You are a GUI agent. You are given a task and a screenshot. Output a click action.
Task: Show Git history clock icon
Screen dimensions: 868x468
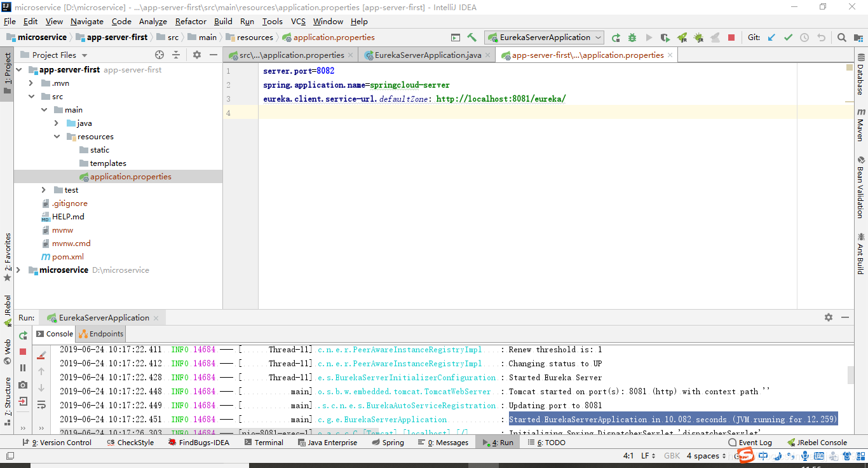[x=804, y=38]
